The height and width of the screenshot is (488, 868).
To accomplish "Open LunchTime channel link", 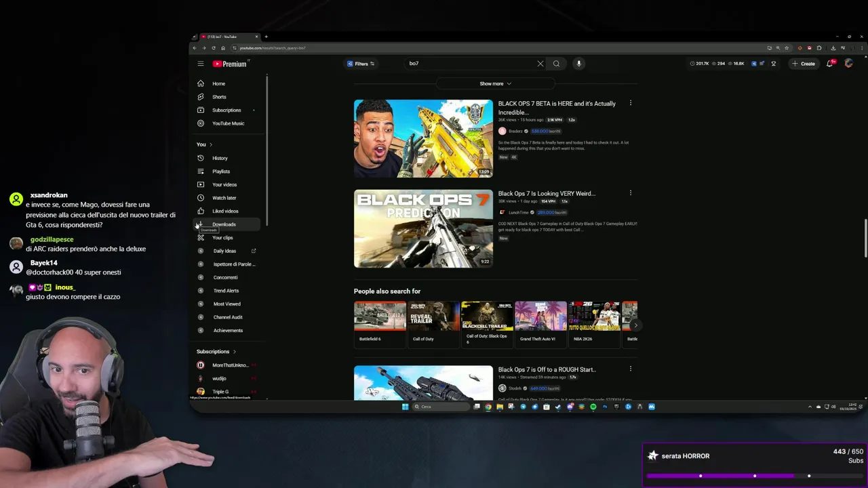I will pyautogui.click(x=519, y=212).
